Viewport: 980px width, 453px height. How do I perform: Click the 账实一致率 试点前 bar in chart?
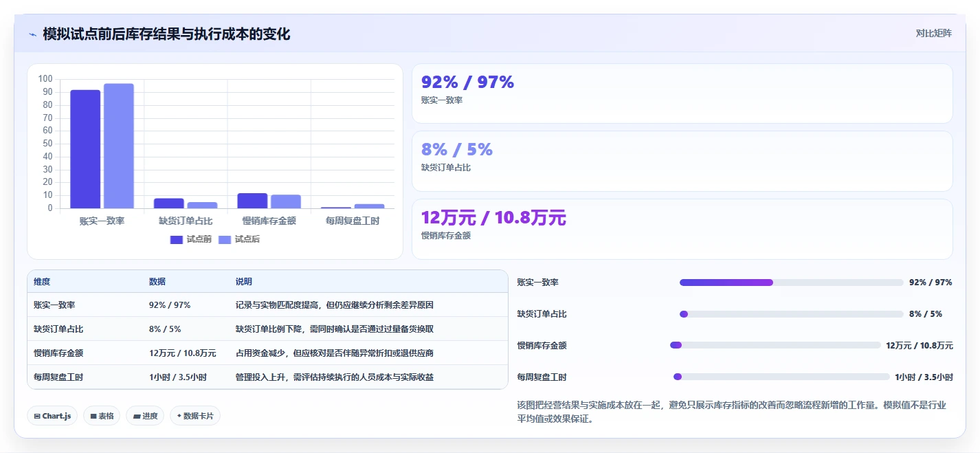click(x=85, y=149)
